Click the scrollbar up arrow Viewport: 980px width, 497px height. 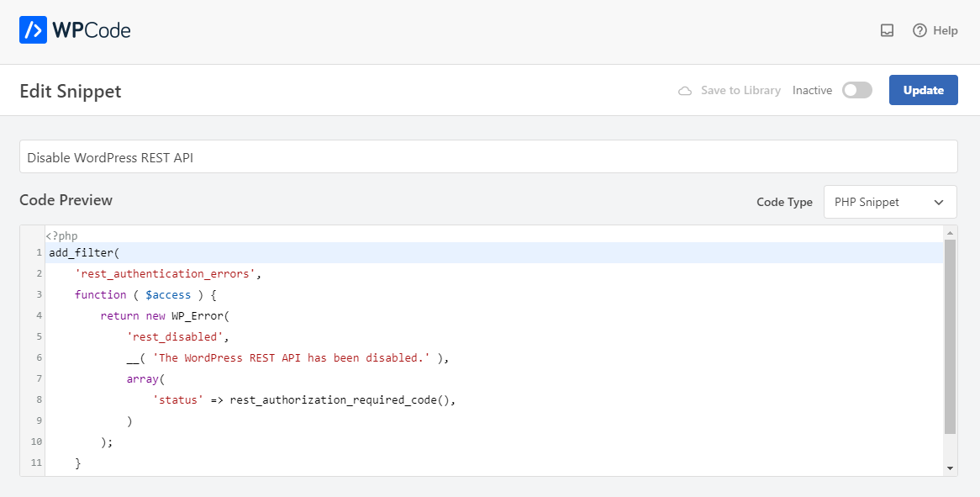950,233
